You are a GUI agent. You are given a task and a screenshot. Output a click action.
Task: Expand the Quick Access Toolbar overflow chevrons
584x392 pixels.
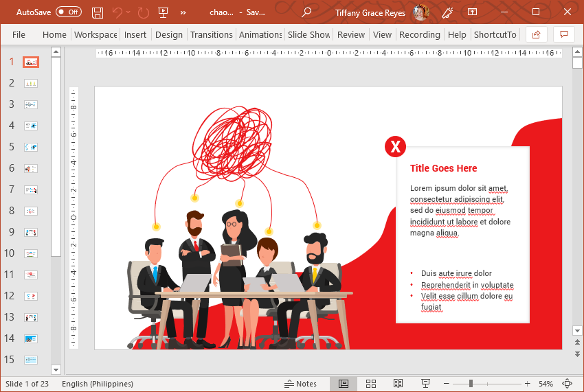[183, 12]
